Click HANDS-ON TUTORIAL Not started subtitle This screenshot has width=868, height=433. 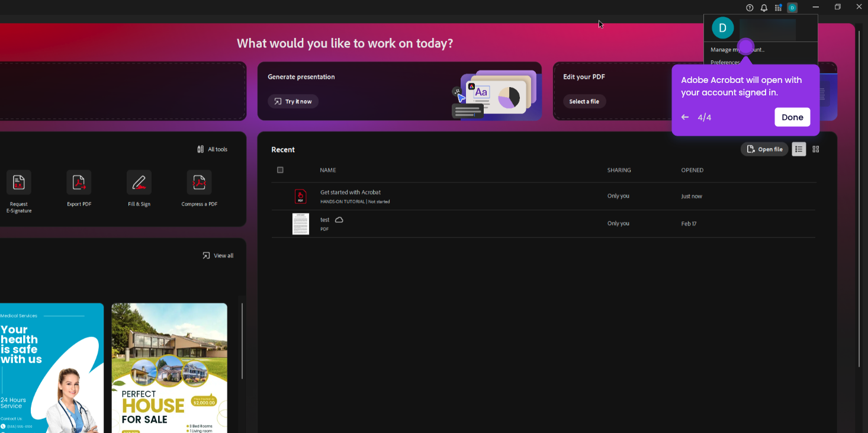[355, 201]
